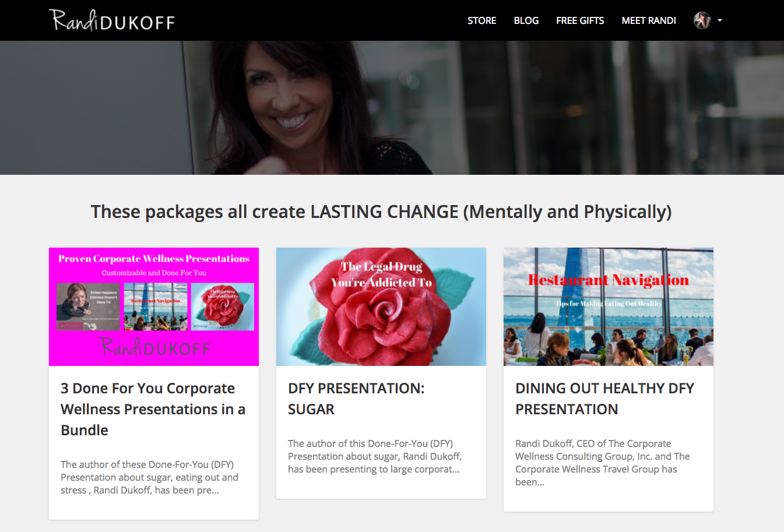
Task: Open the user avatar profile picture
Action: click(x=702, y=20)
